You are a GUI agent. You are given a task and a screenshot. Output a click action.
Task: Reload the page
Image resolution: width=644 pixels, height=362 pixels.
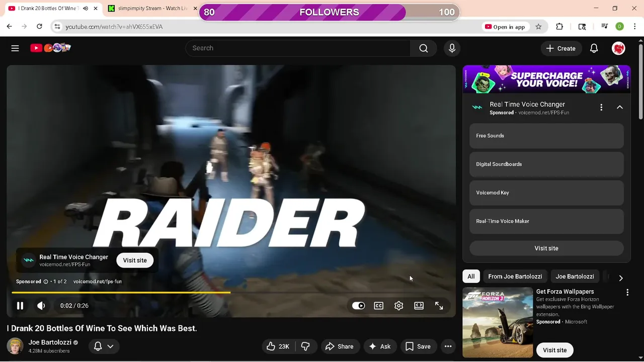pos(39,27)
